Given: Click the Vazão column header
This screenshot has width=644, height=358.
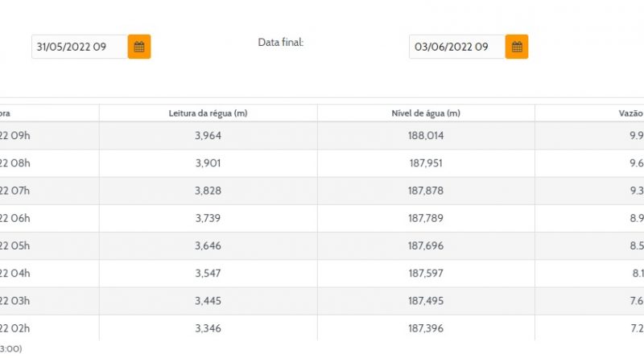Looking at the screenshot, I should [628, 113].
